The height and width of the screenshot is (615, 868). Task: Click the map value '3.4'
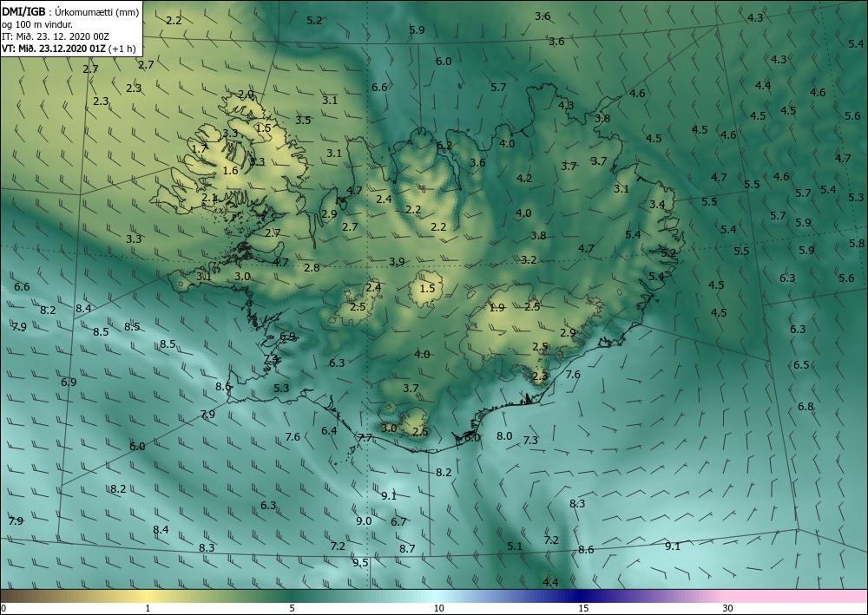pos(657,205)
